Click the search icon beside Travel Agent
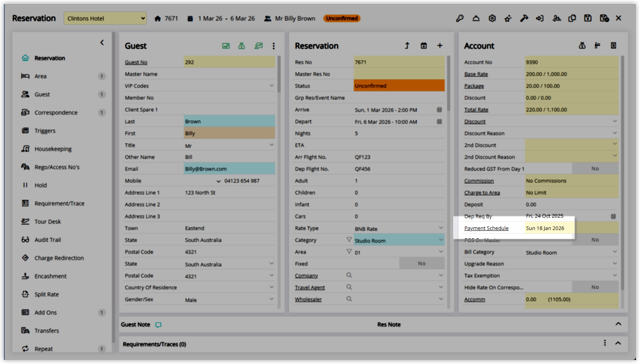This screenshot has height=364, width=640. (349, 287)
